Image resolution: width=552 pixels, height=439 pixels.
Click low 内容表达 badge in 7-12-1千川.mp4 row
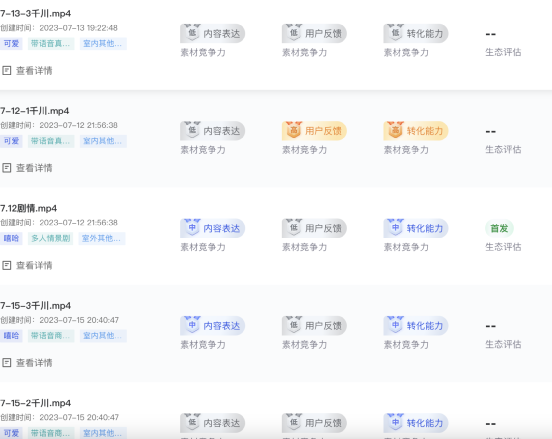[x=212, y=131]
